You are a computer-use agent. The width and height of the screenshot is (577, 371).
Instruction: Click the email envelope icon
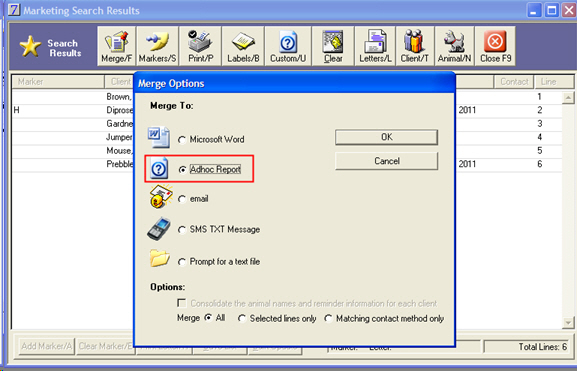pos(161,197)
